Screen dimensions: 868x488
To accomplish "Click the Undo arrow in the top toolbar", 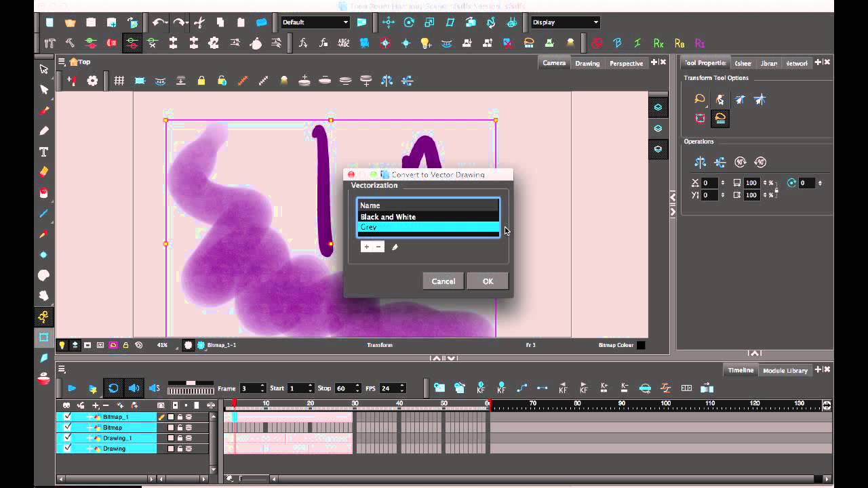I will [x=159, y=22].
